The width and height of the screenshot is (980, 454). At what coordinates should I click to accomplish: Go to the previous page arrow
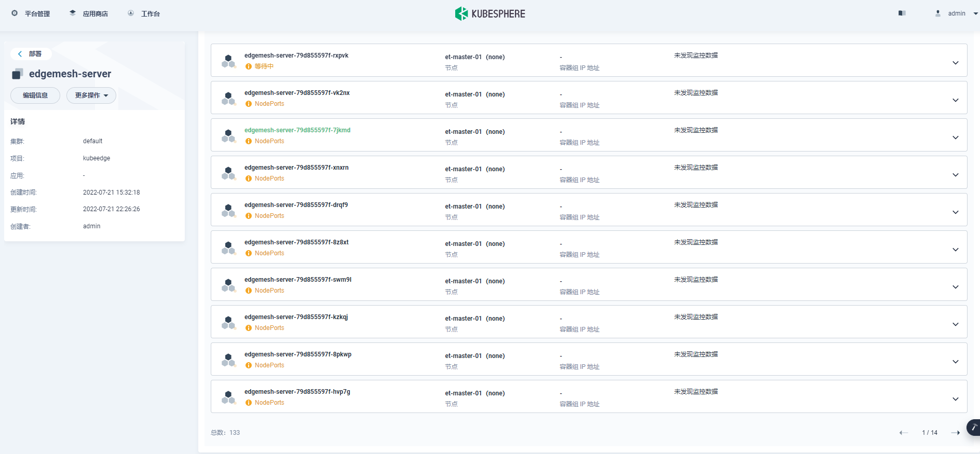[x=904, y=433]
